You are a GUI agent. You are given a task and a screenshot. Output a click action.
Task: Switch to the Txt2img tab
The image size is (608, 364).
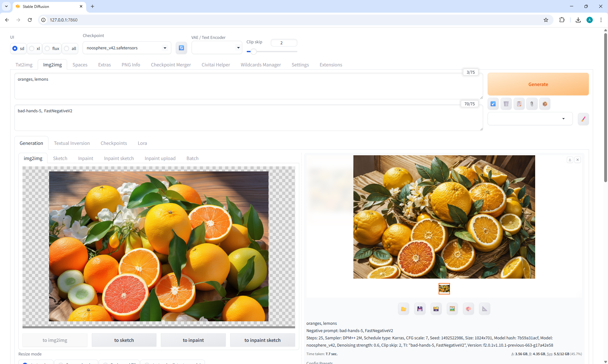(x=24, y=65)
